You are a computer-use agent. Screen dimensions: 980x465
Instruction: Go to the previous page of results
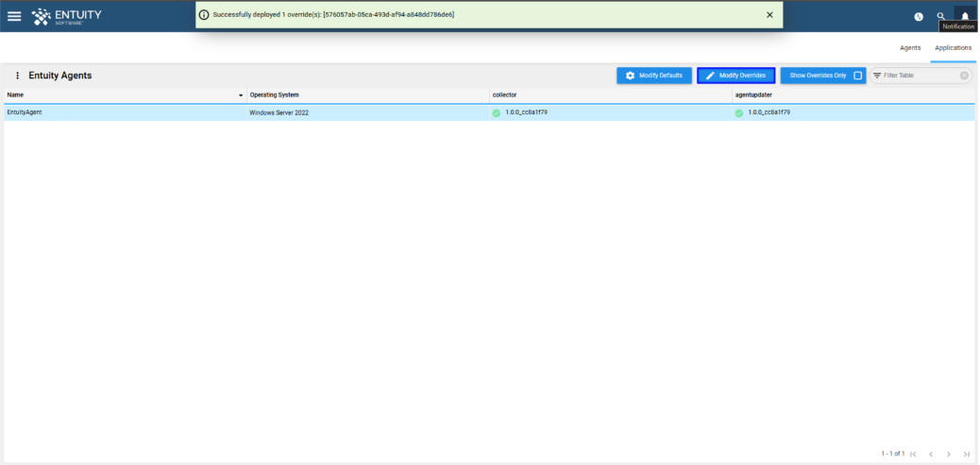coord(931,454)
